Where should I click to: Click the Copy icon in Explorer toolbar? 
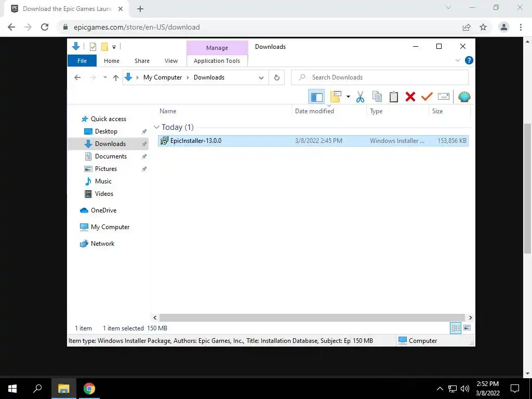377,97
